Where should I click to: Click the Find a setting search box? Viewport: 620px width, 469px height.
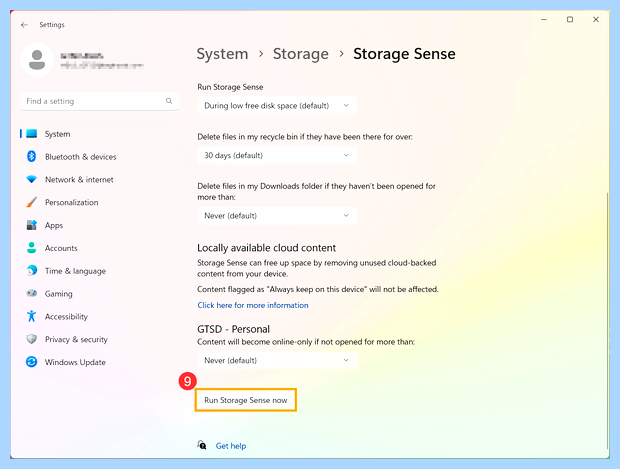tap(100, 101)
